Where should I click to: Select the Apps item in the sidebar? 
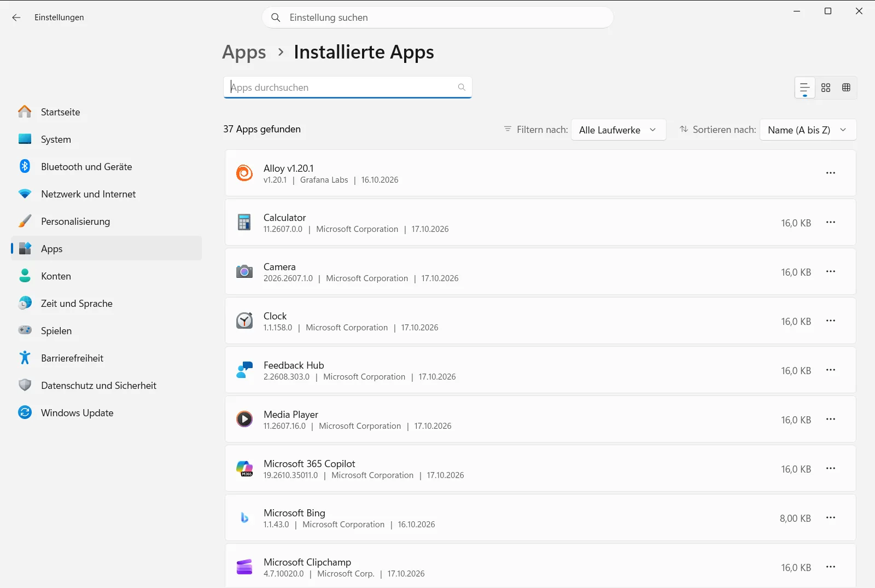point(106,248)
